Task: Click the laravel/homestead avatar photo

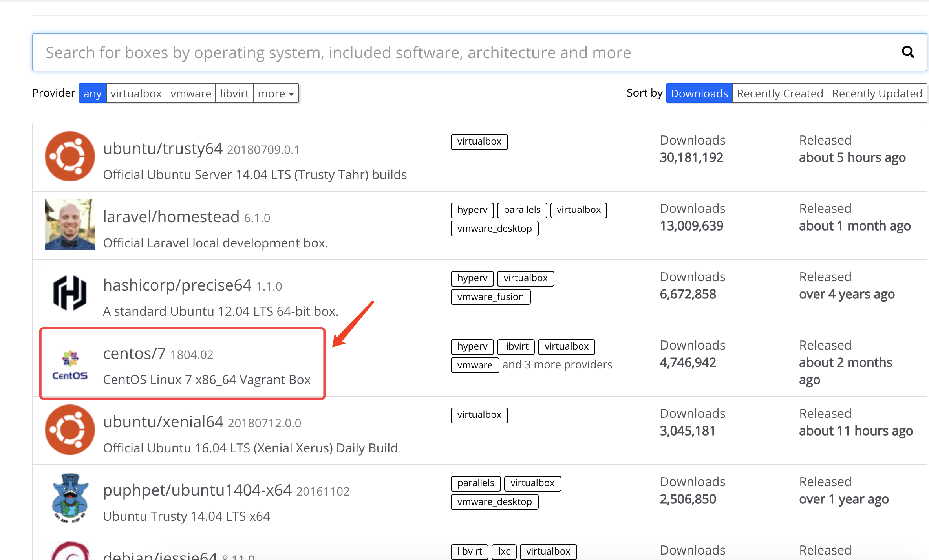Action: 70,225
